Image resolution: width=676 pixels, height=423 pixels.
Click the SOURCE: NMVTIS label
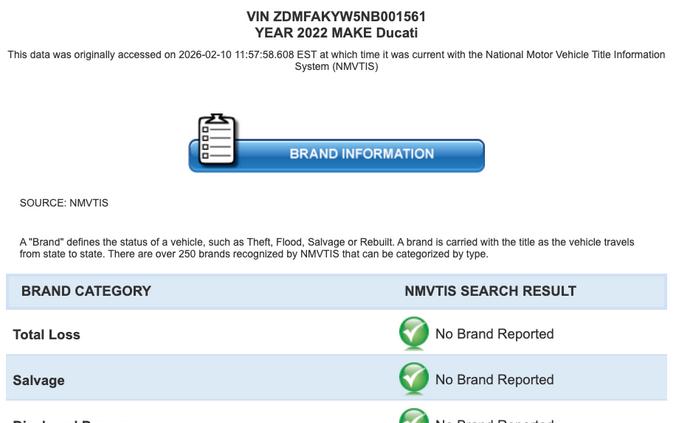tap(64, 203)
